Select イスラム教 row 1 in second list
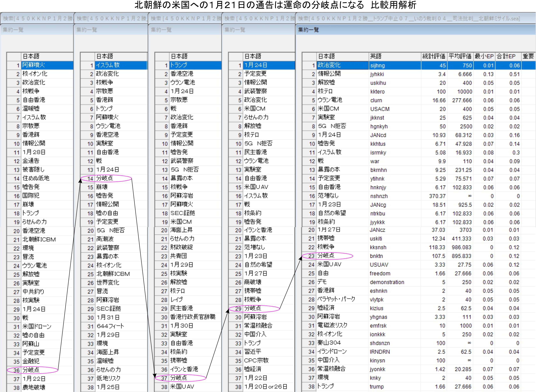Image resolution: width=536 pixels, height=392 pixels. tap(107, 65)
